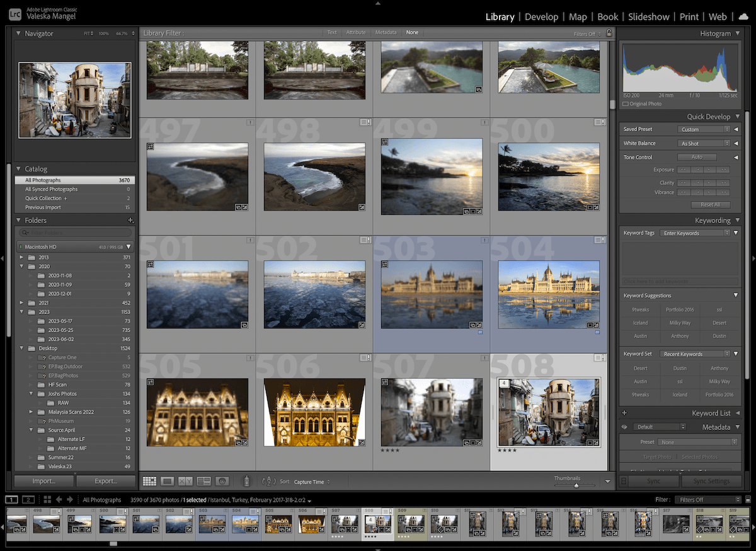Select the Painter spray-can tool
This screenshot has height=551, width=756.
click(246, 480)
